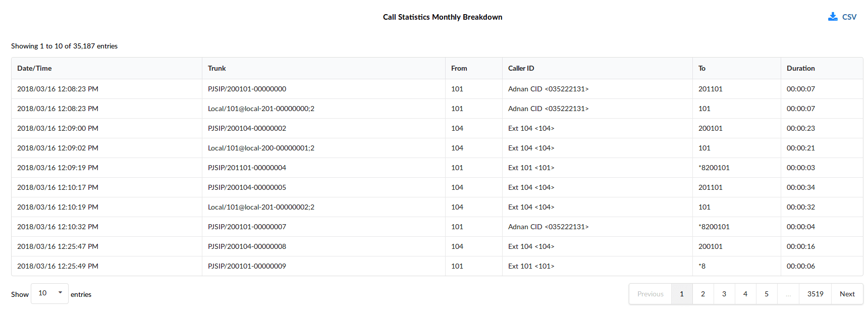Select the row with trunk PJSIP/201101-00000004
Image resolution: width=868 pixels, height=310 pixels.
coord(437,168)
